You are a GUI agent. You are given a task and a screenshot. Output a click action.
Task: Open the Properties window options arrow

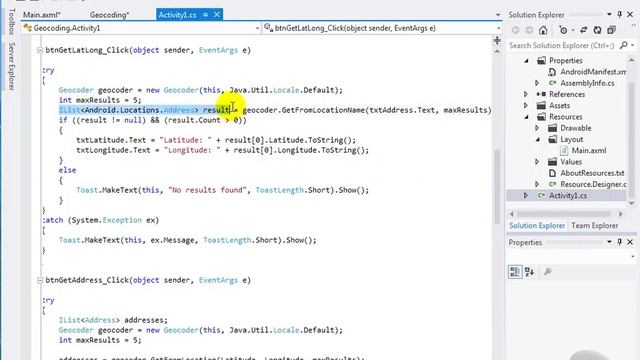(x=609, y=242)
